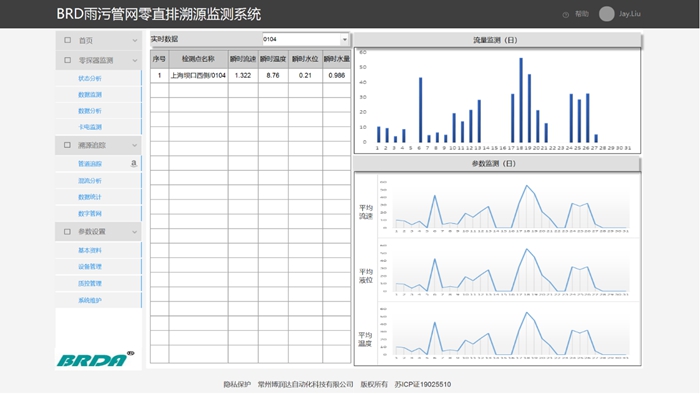The width and height of the screenshot is (700, 394).
Task: Click the tallest bar in the flow chart
Action: (x=521, y=100)
